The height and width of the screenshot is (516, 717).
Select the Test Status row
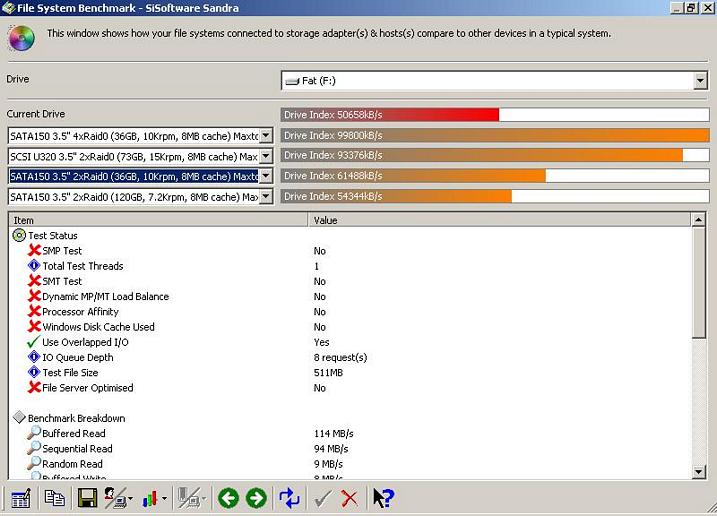coord(350,236)
